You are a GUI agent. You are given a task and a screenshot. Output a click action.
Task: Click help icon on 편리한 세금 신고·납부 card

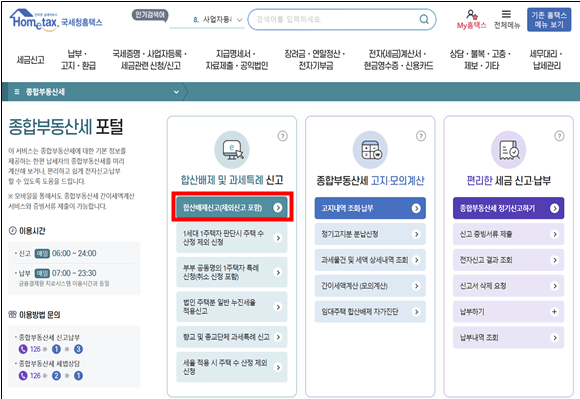(559, 136)
